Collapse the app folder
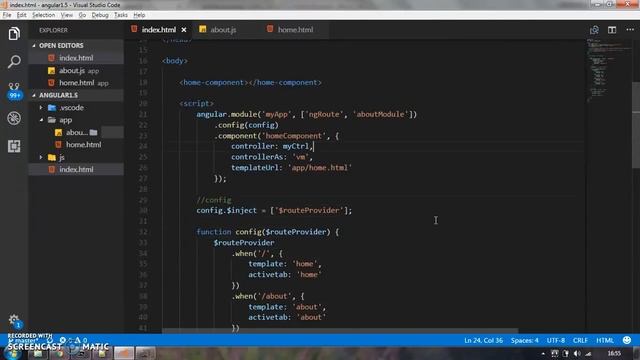Screen dimensions: 640x360 pyautogui.click(x=41, y=120)
